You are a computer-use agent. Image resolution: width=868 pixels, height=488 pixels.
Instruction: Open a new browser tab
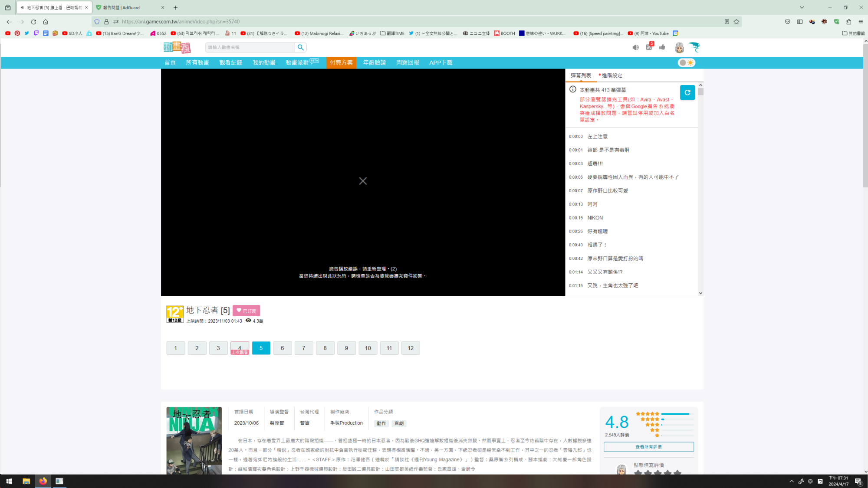(x=175, y=7)
